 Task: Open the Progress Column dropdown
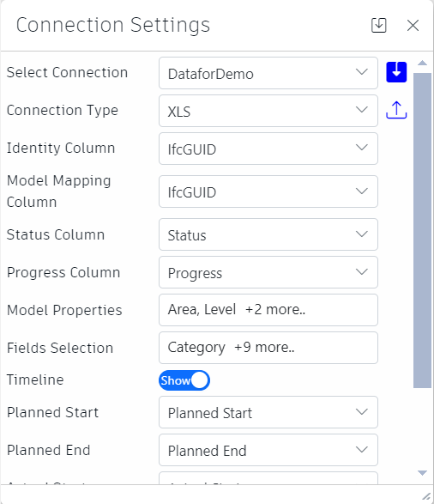[x=268, y=272]
